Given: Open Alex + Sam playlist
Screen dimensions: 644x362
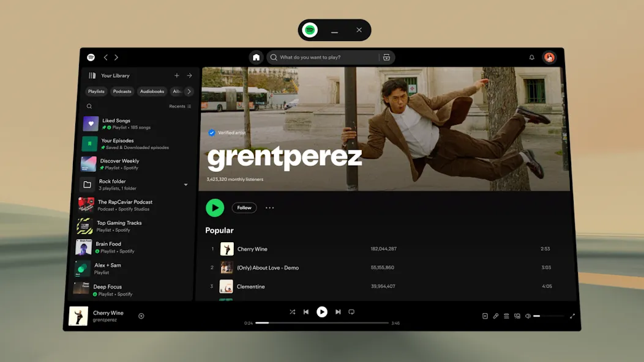Looking at the screenshot, I should pos(133,268).
